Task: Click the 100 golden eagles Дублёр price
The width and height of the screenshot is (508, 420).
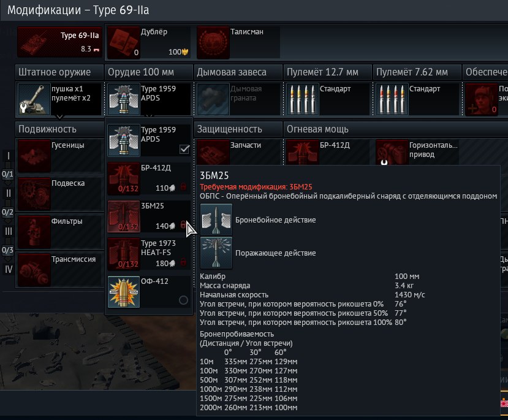Action: 178,52
